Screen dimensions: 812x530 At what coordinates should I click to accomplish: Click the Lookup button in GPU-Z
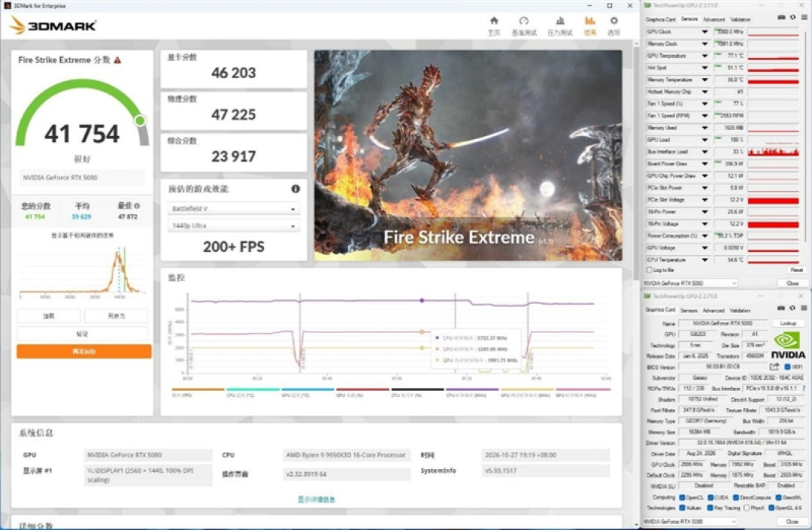[788, 323]
